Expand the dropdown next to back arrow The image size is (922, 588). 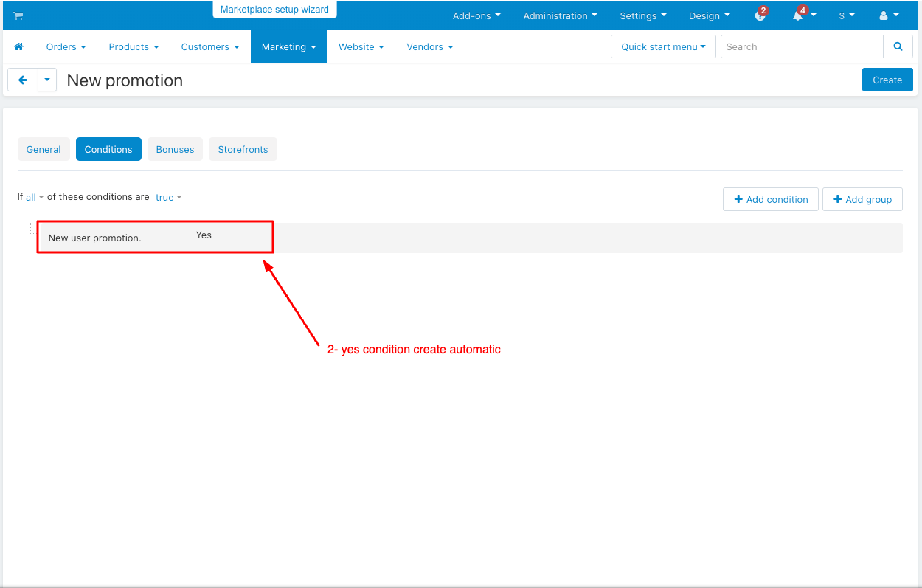[x=47, y=80]
